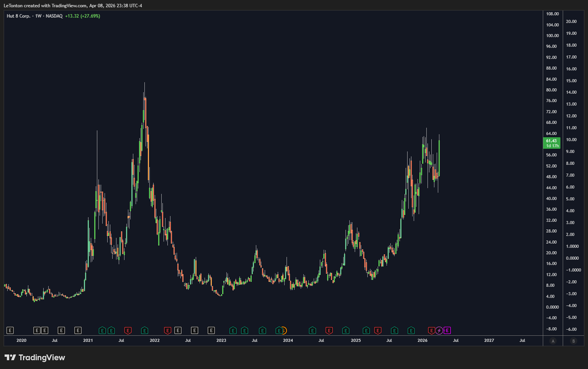The image size is (588, 369).
Task: Click the red earnings marker above July 2021
Action: (x=128, y=330)
